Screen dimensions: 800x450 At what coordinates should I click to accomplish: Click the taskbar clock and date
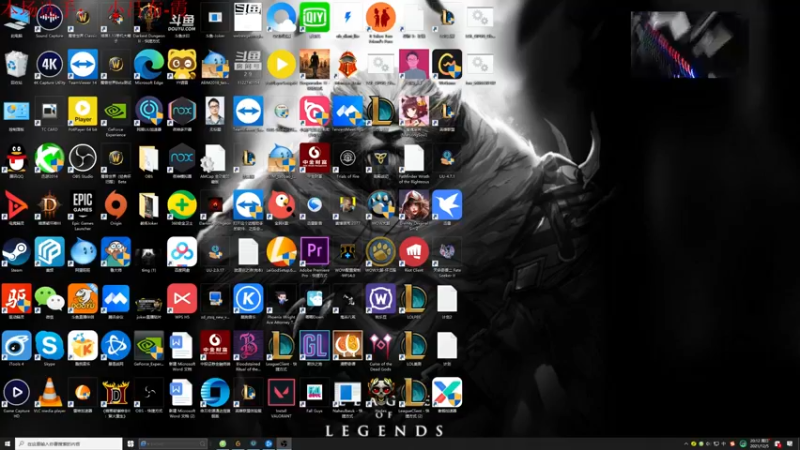pos(758,444)
